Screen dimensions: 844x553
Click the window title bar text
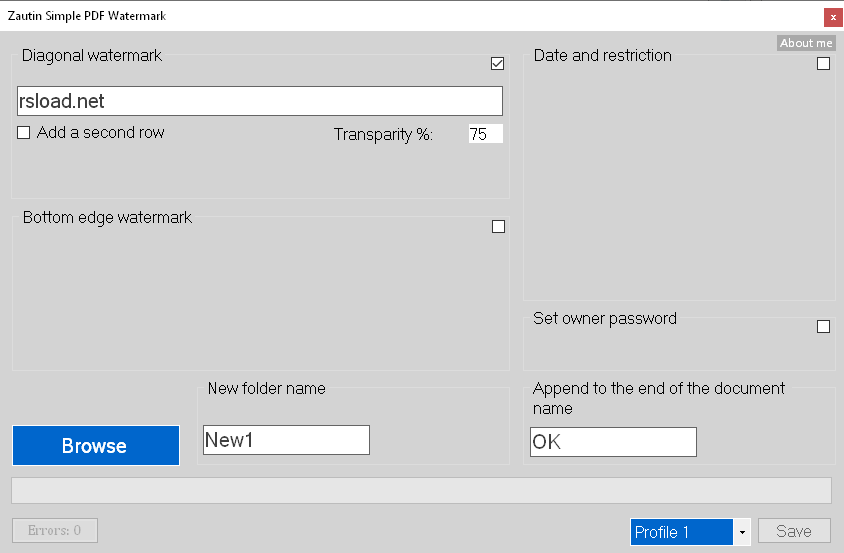87,16
